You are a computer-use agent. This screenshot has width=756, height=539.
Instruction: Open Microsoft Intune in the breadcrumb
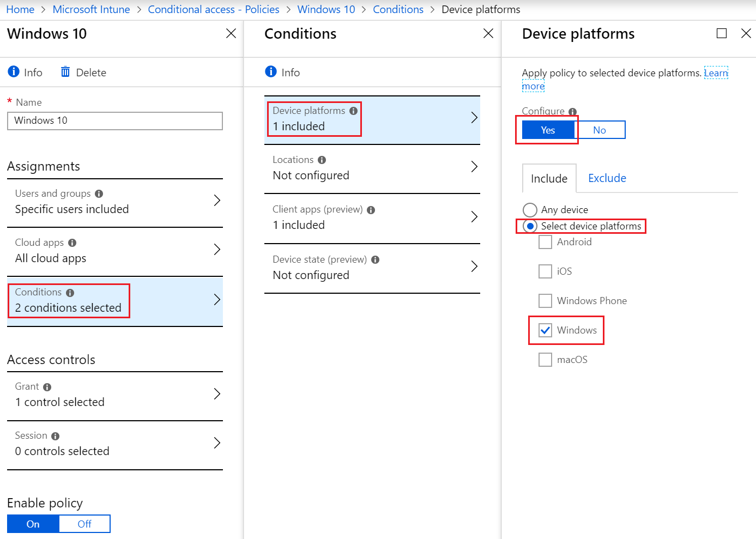coord(91,9)
